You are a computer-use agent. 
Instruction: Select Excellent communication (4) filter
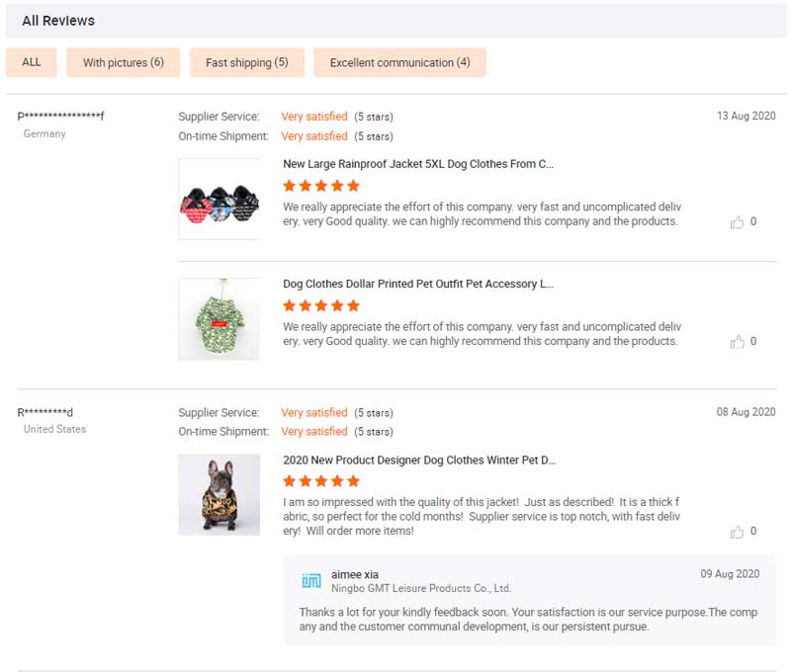coord(399,63)
